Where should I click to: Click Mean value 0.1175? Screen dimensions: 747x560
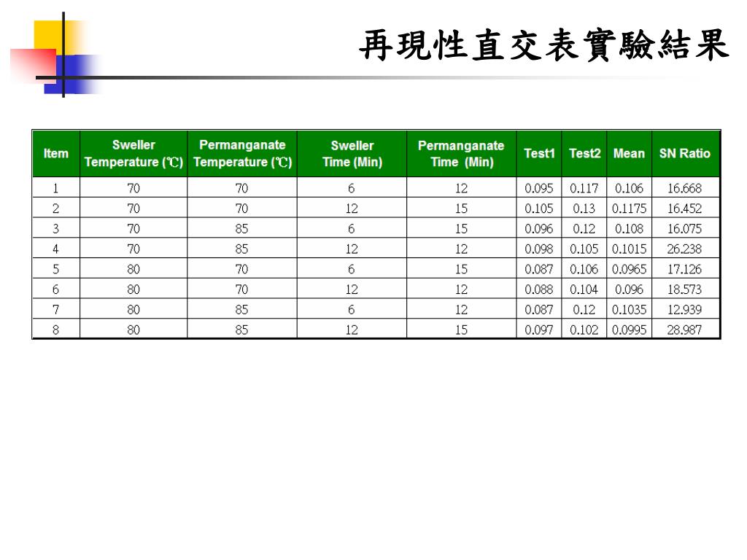(x=630, y=208)
